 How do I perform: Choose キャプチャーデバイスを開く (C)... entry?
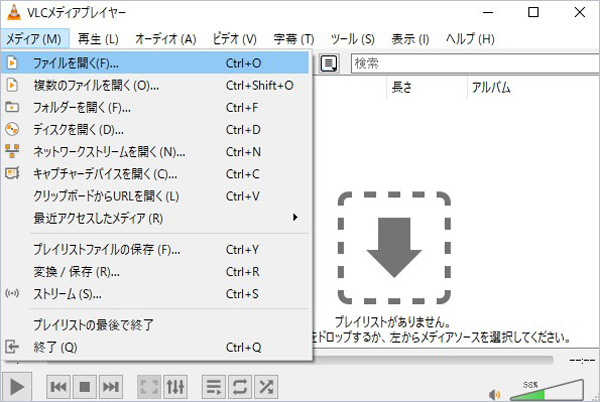[155, 174]
